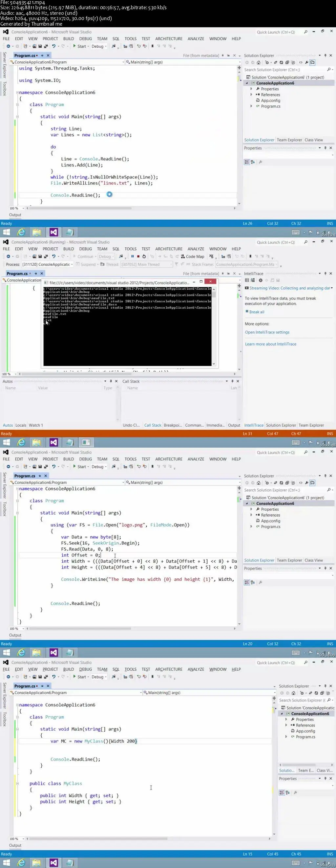Select App.config in the lines.txt window Solution Explorer
This screenshot has width=336, height=868.
pos(270,100)
